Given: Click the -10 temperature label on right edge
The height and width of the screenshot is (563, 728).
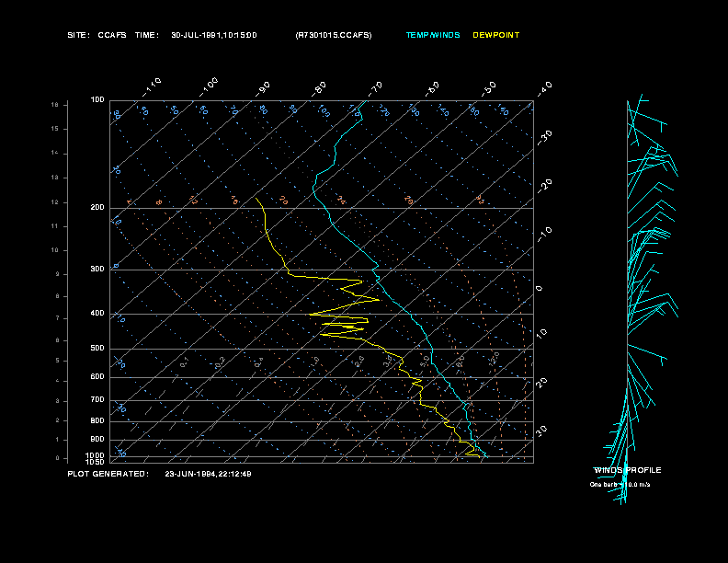Looking at the screenshot, I should [545, 235].
